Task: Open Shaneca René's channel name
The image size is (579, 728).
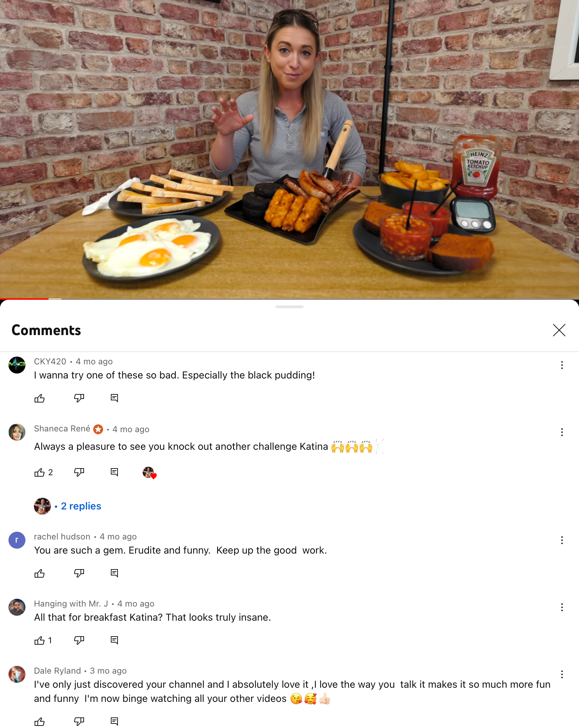Action: 62,429
